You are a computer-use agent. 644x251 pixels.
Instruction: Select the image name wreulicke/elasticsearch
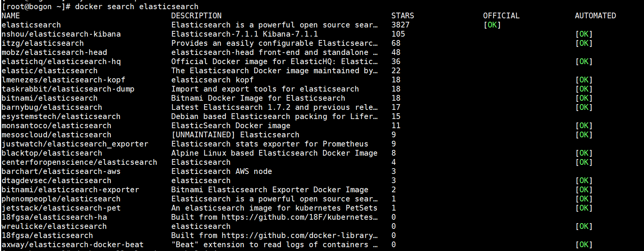54,226
